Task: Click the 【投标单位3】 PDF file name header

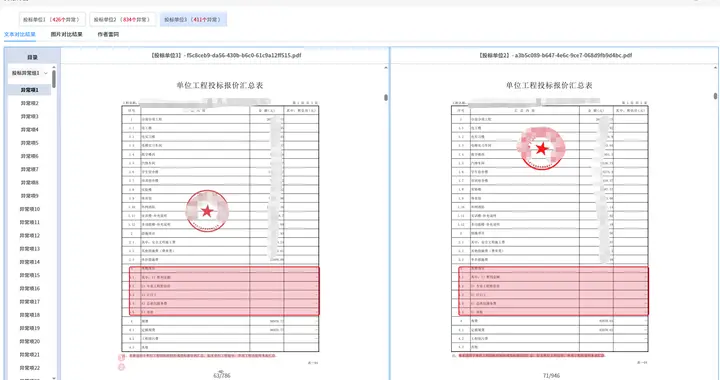Action: click(x=226, y=55)
